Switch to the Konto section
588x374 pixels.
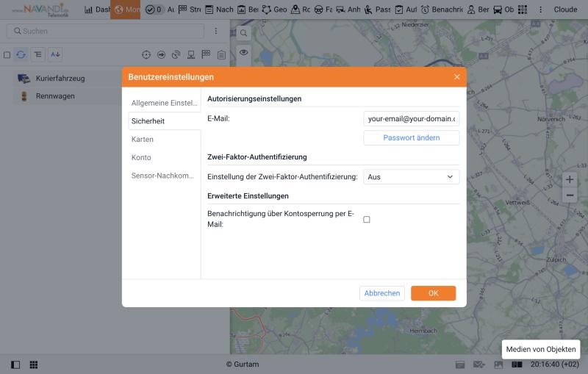coord(164,157)
